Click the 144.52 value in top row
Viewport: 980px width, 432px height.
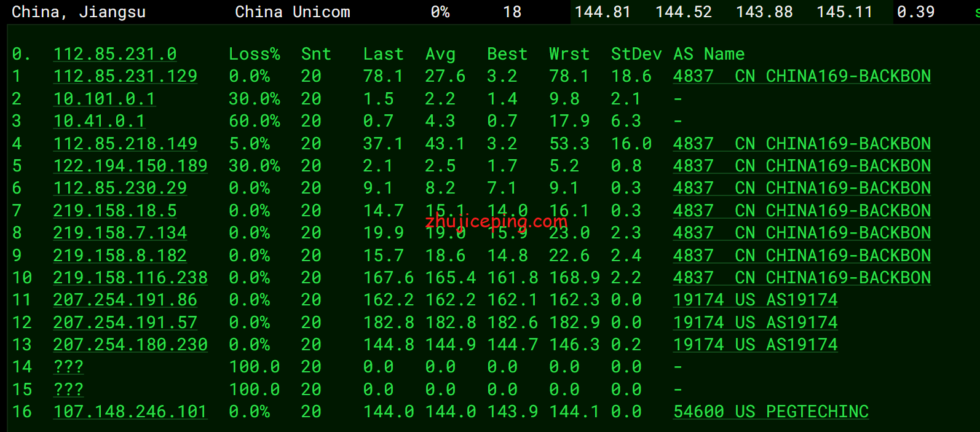684,12
